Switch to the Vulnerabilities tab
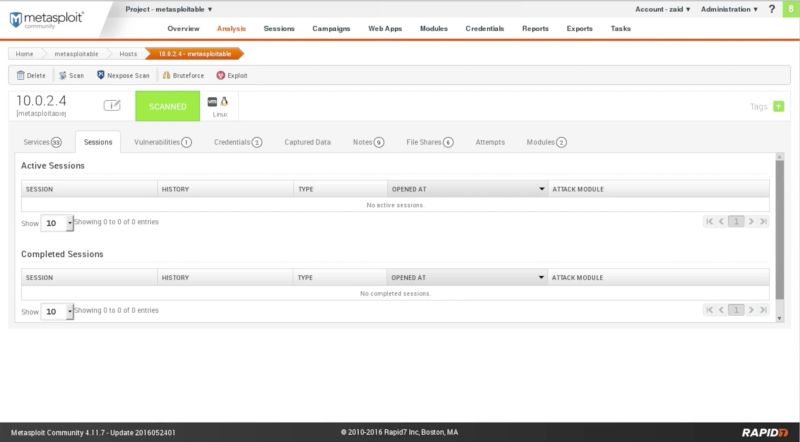The height and width of the screenshot is (442, 800). point(163,142)
